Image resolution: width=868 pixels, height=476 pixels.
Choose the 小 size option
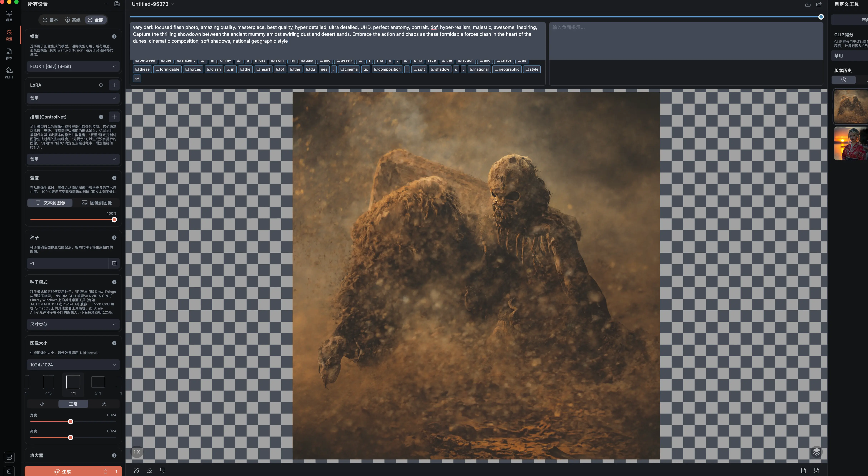point(42,404)
